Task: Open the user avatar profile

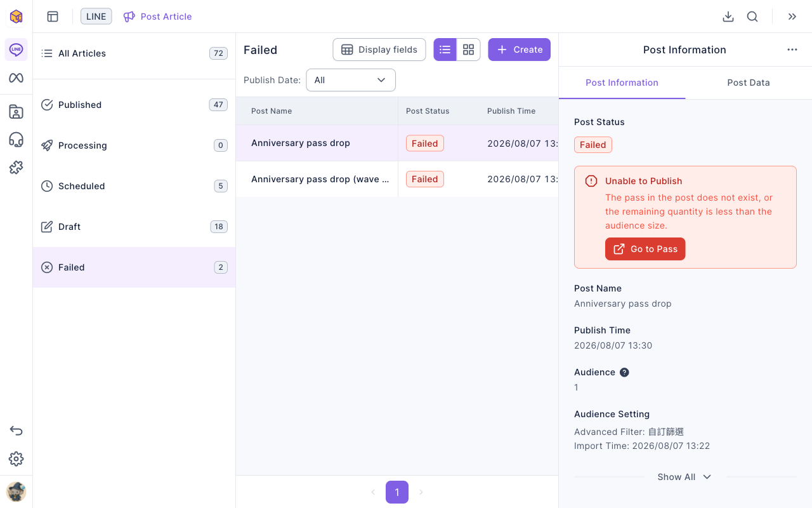Action: pos(16,491)
